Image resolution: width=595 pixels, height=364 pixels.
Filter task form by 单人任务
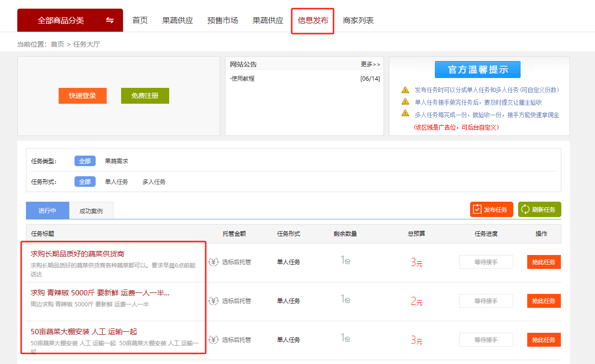(x=117, y=182)
